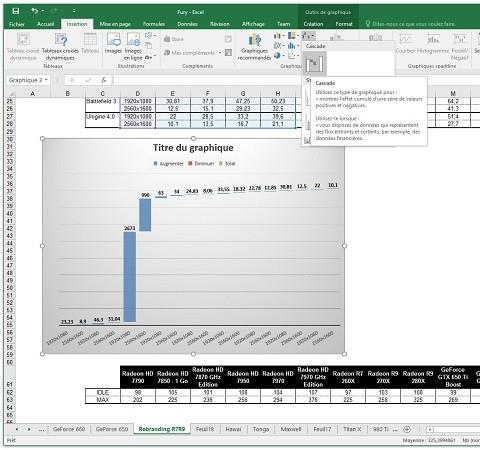The width and height of the screenshot is (480, 450).
Task: Open Quick Access Toolbar customization arrow
Action: click(74, 11)
